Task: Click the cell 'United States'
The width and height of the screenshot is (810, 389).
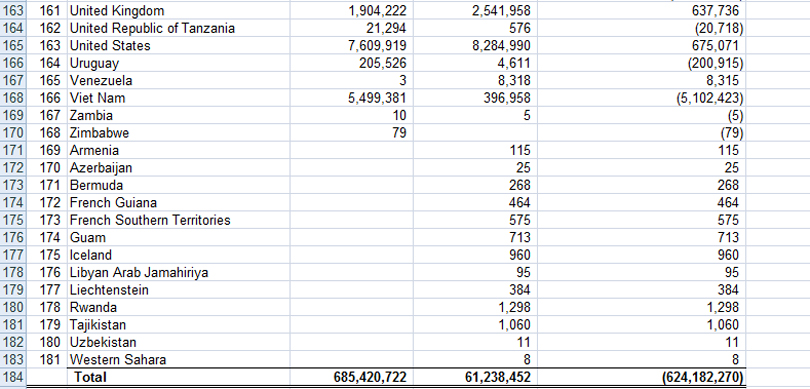Action: click(x=178, y=45)
